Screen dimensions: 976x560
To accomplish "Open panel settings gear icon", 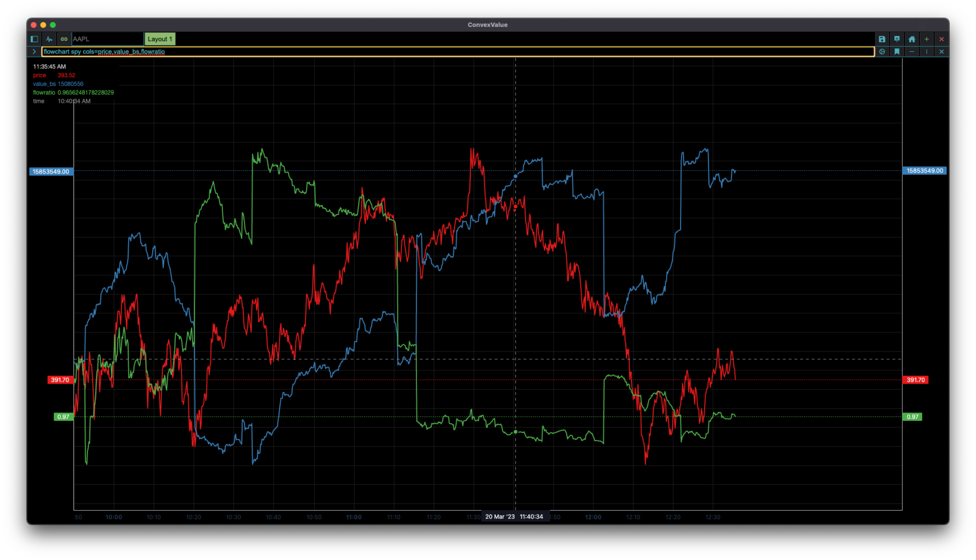I will 882,52.
